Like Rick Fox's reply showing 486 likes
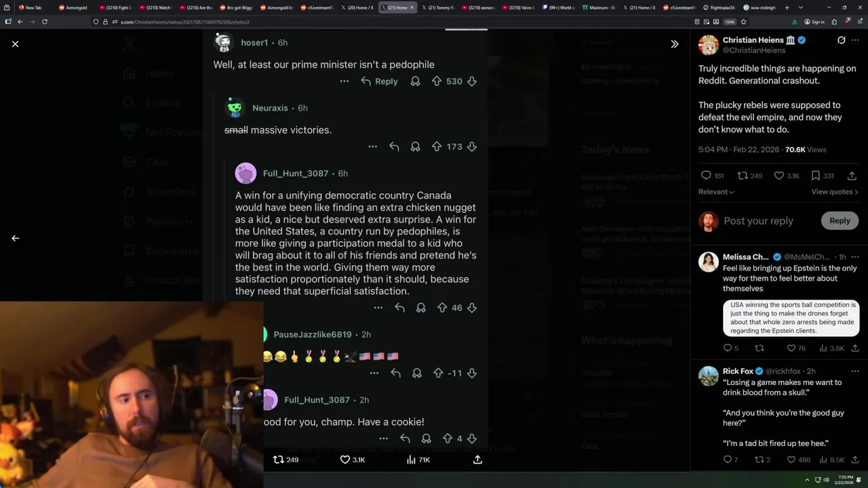Screen dimensions: 868x488 point(798,460)
